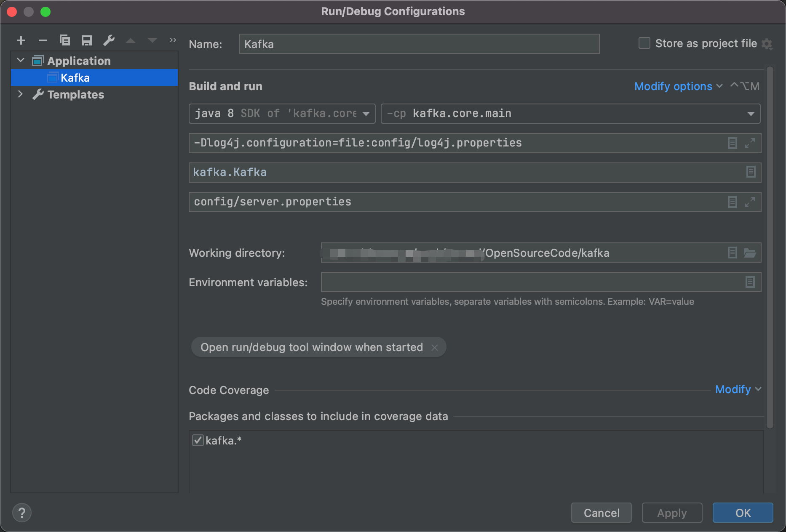Screen dimensions: 786x532
Task: Confirm with the OK button
Action: 743,513
